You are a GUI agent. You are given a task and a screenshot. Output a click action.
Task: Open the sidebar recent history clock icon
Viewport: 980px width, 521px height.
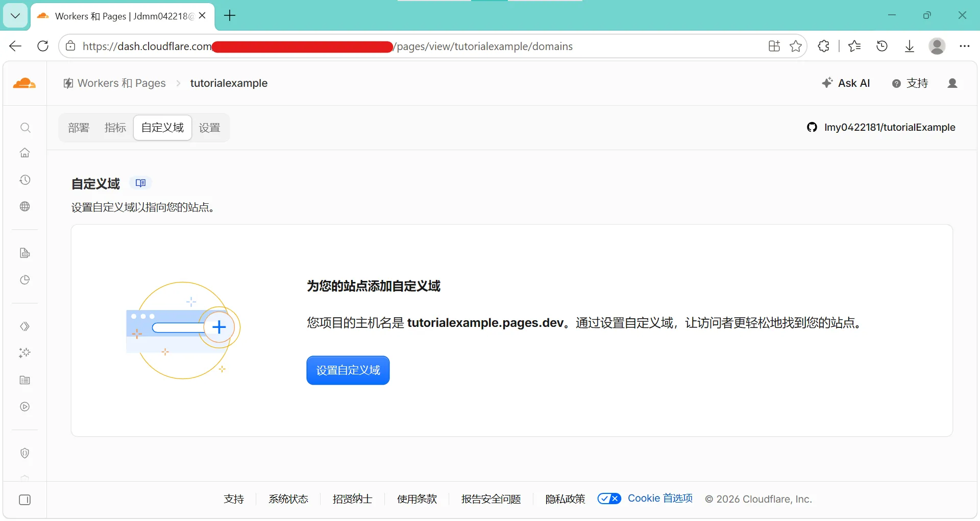tap(25, 180)
